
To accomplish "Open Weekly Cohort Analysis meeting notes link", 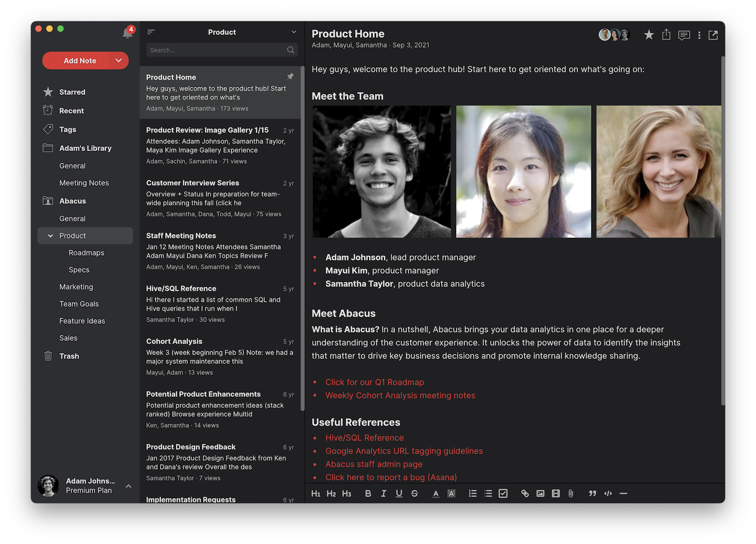I will 400,395.
